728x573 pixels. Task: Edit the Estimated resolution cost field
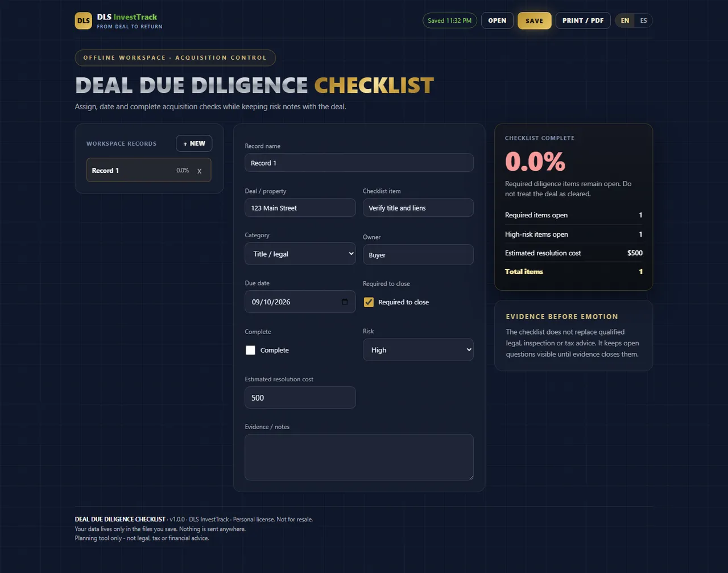pos(300,398)
